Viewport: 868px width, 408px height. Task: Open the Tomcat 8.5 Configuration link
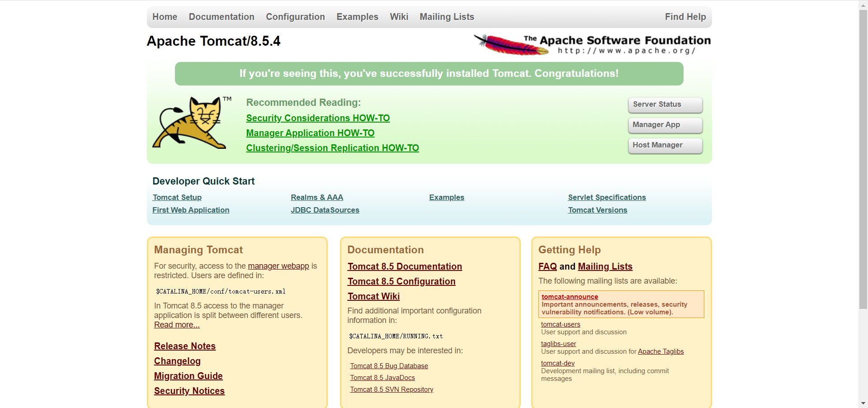click(401, 281)
